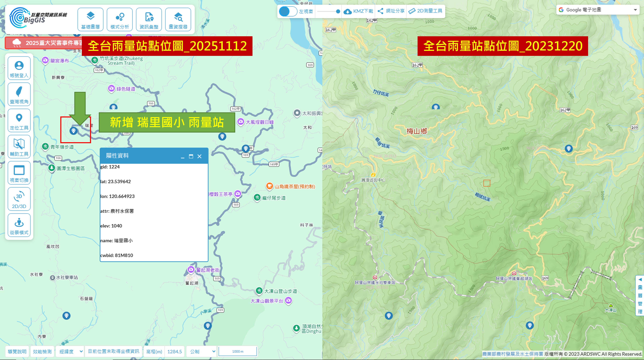The width and height of the screenshot is (644, 360).
Task: Reset the map to 臺灣視角
Action: tap(19, 94)
